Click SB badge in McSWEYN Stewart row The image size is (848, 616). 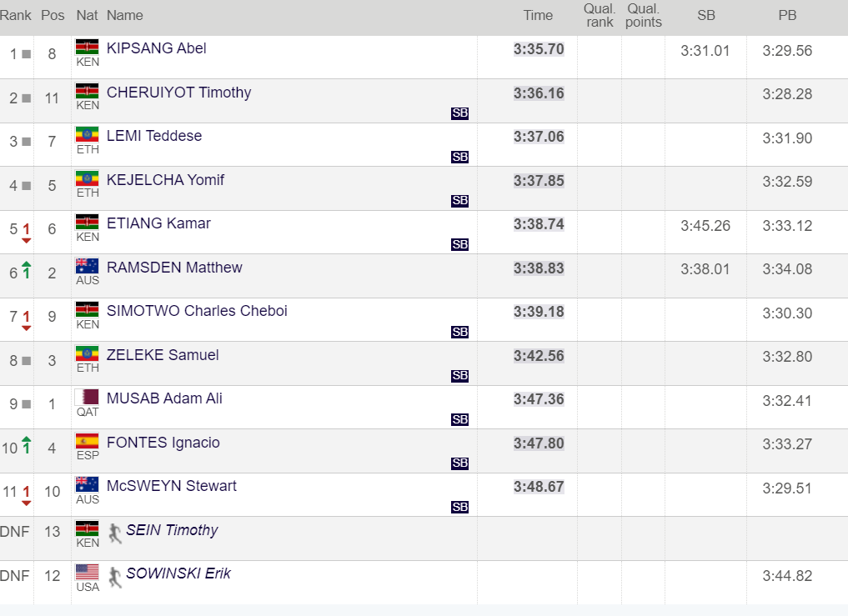tap(459, 508)
